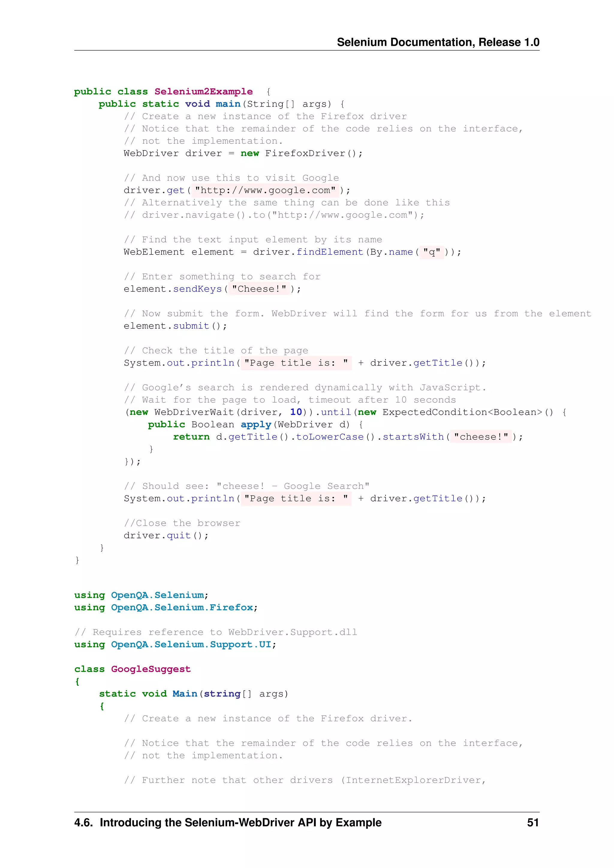
Task: Click comment '// Find the text input element by its name'
Action: click(253, 239)
